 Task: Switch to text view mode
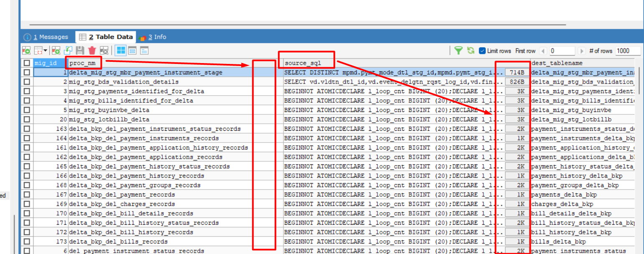tap(144, 51)
